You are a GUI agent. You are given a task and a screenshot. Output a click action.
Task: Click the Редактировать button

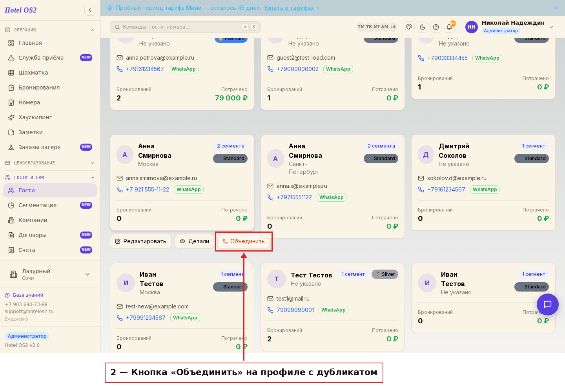click(141, 241)
